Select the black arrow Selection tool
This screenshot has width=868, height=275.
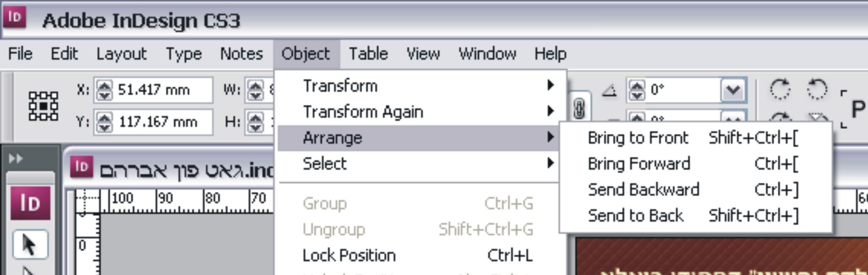pos(29,245)
